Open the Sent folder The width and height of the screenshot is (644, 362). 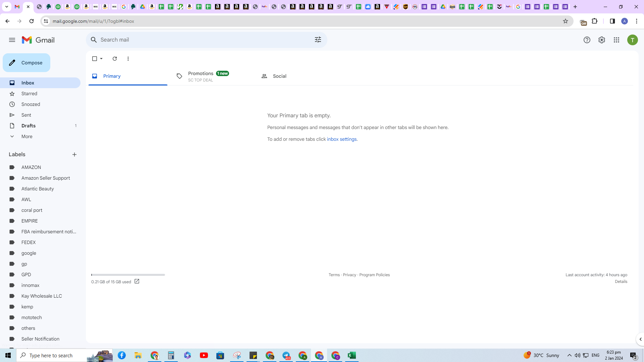coord(40,115)
